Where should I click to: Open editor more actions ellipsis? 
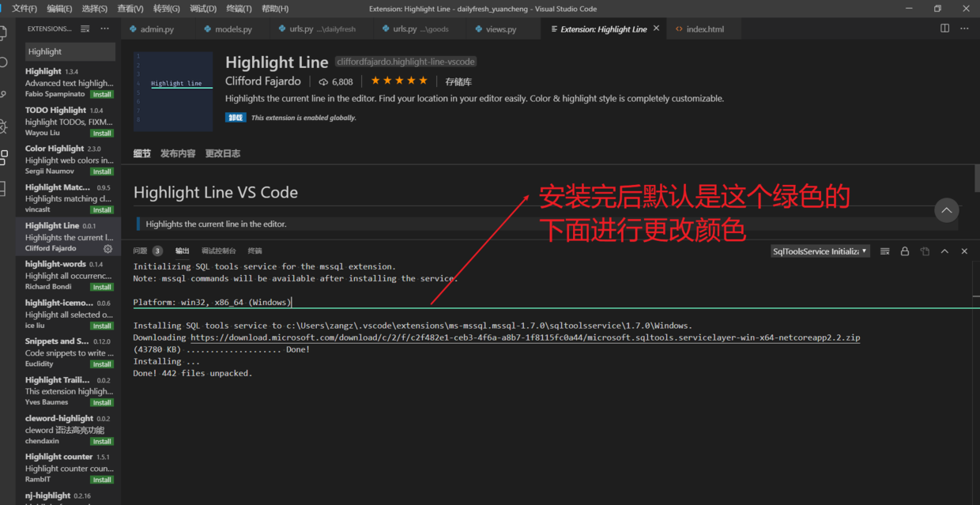(x=964, y=28)
